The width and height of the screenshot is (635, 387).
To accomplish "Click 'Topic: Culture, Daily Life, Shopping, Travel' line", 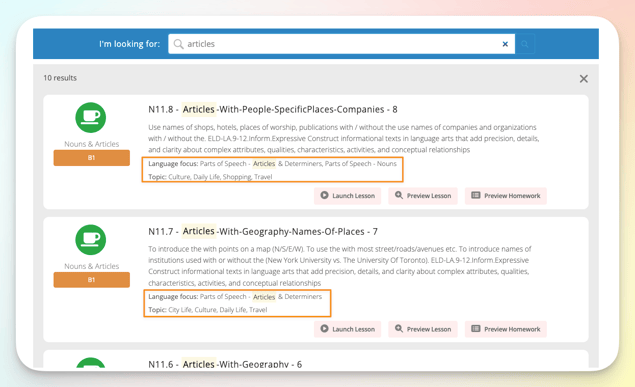I will tap(210, 176).
